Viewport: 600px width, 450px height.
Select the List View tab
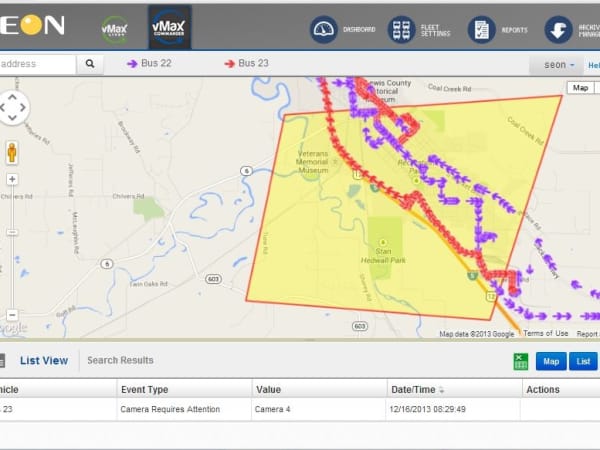point(44,360)
